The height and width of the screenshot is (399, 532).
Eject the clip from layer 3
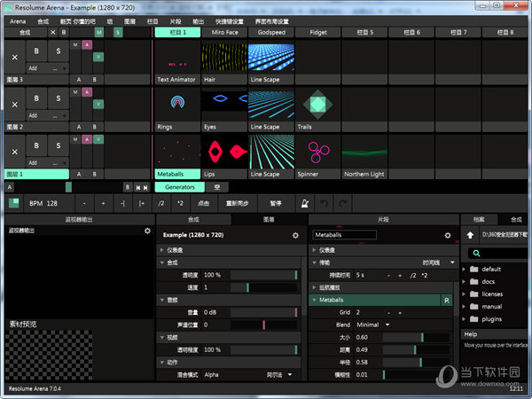tap(15, 58)
